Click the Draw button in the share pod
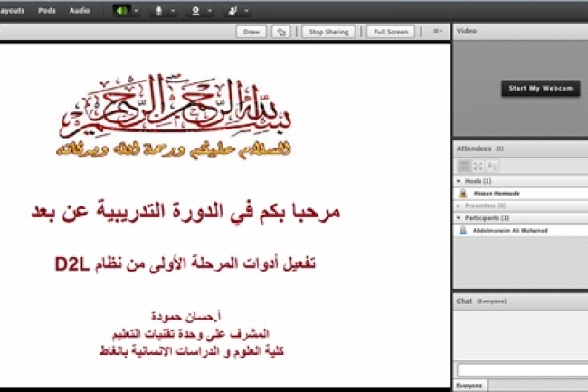 [x=251, y=32]
